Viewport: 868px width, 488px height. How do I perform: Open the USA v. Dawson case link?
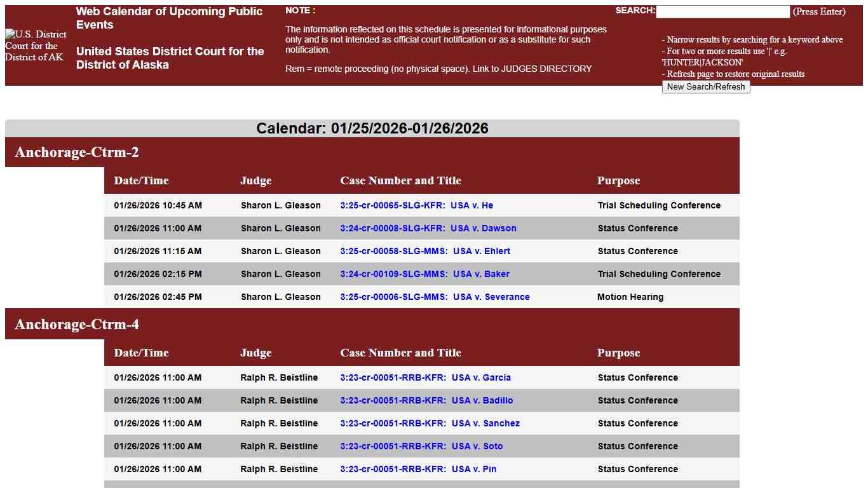[x=428, y=228]
